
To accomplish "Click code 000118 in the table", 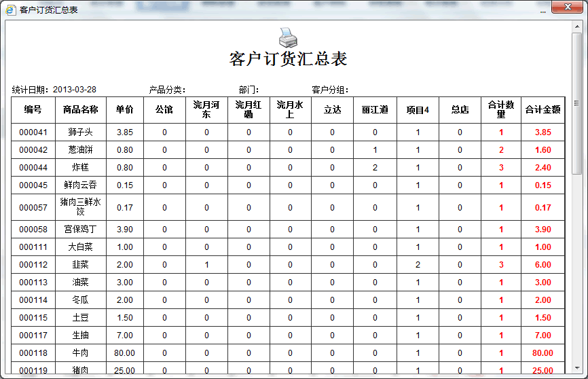I will (x=33, y=353).
